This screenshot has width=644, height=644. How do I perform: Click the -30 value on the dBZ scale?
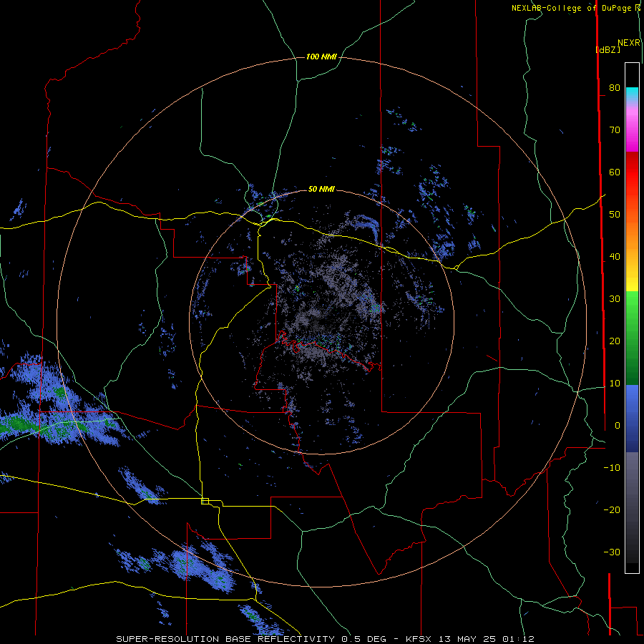pos(612,552)
